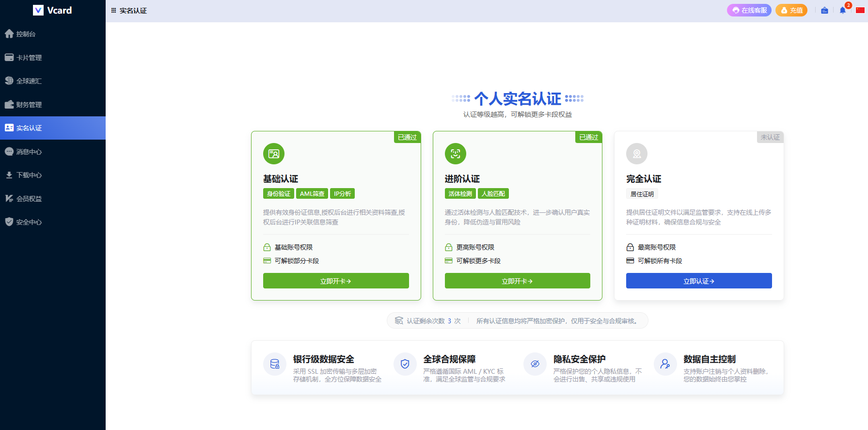
Task: Click card icon beside 可解锁更多卡段
Action: pos(449,261)
